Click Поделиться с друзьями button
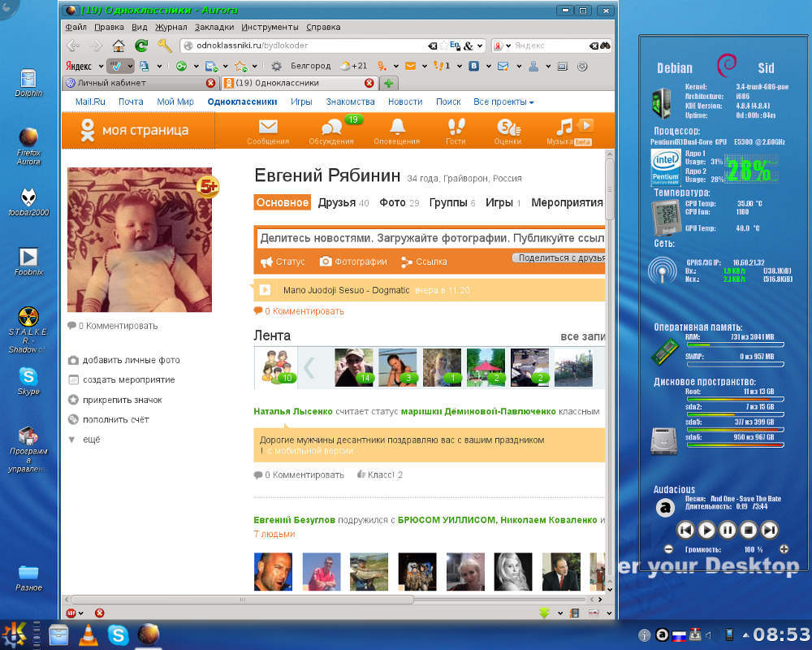Image resolution: width=812 pixels, height=650 pixels. 559,258
